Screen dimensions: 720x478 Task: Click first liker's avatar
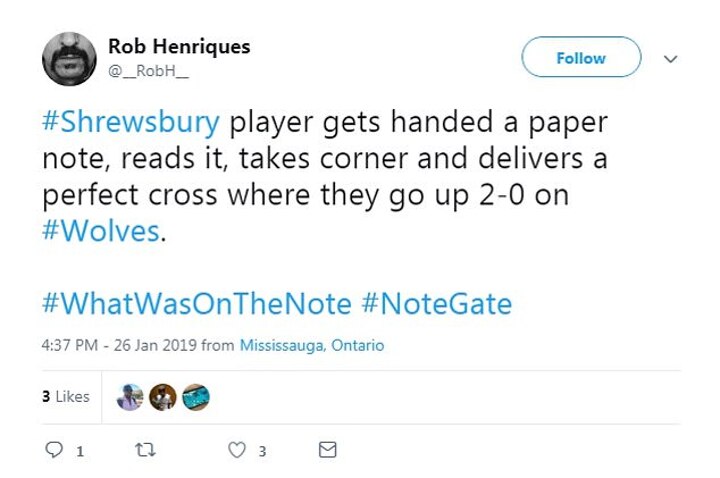pyautogui.click(x=130, y=397)
